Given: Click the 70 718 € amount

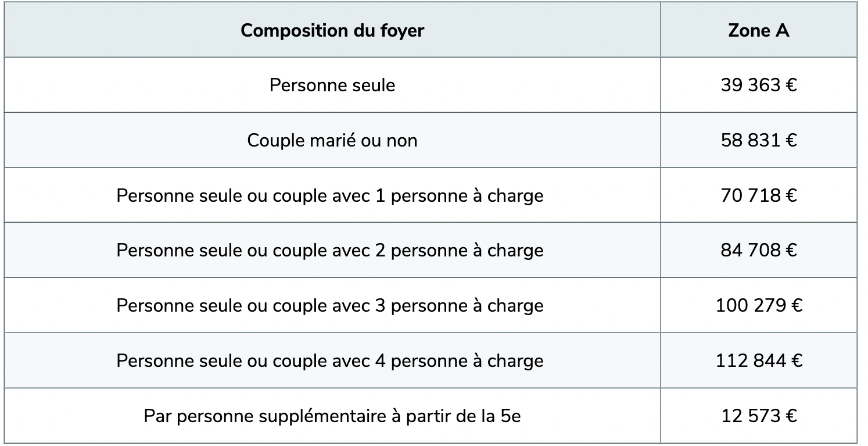Looking at the screenshot, I should [x=758, y=195].
